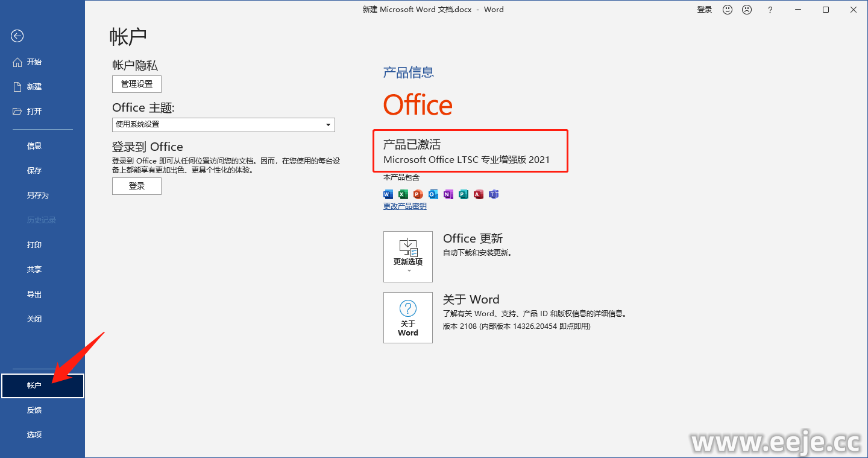Click the Teams app icon under included products
The image size is (868, 458).
click(494, 194)
